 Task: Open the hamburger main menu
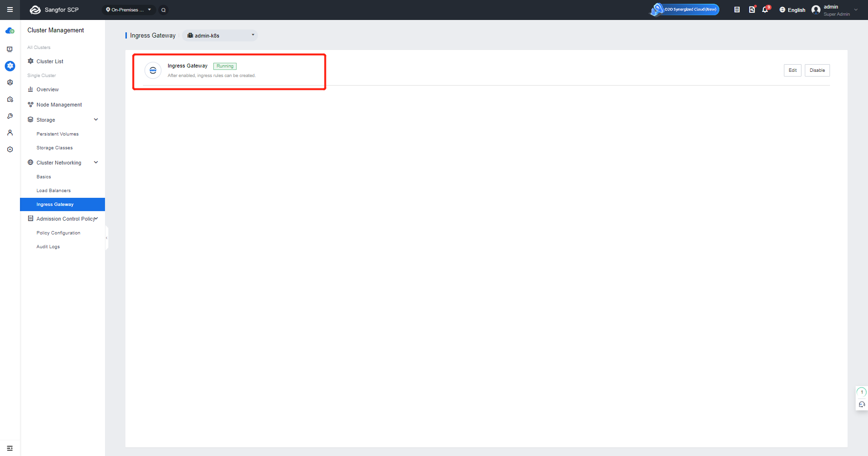10,10
